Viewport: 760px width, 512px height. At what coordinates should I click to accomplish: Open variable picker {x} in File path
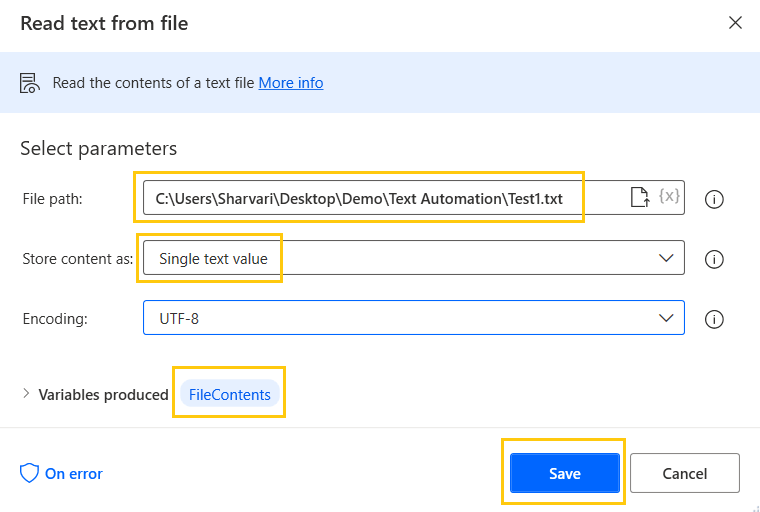[669, 196]
